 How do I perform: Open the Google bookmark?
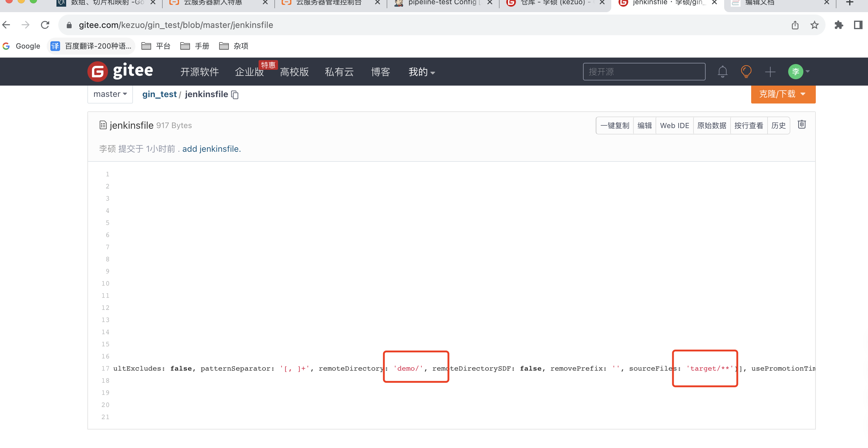pyautogui.click(x=21, y=46)
